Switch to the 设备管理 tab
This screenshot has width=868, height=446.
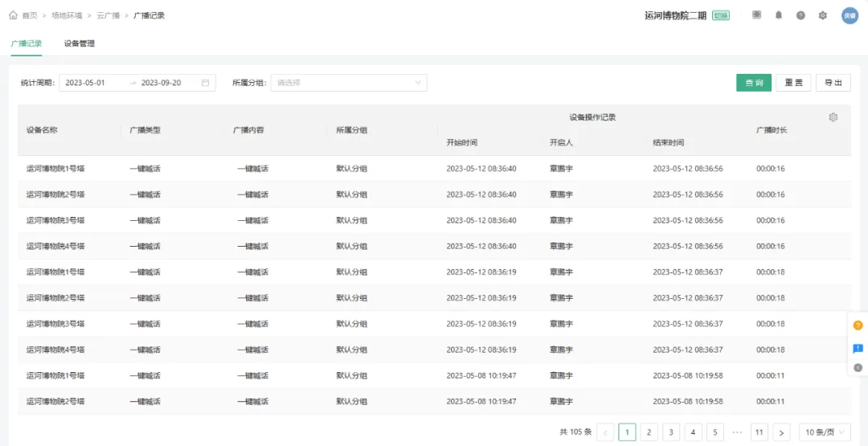pyautogui.click(x=79, y=43)
